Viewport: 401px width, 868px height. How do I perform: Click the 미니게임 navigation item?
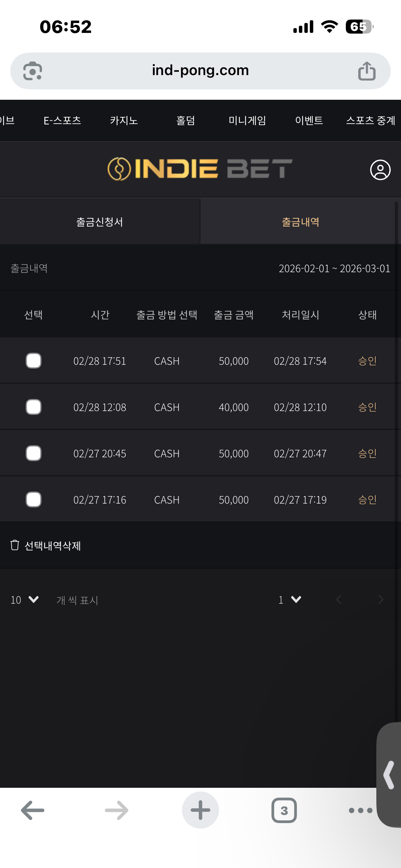point(247,120)
